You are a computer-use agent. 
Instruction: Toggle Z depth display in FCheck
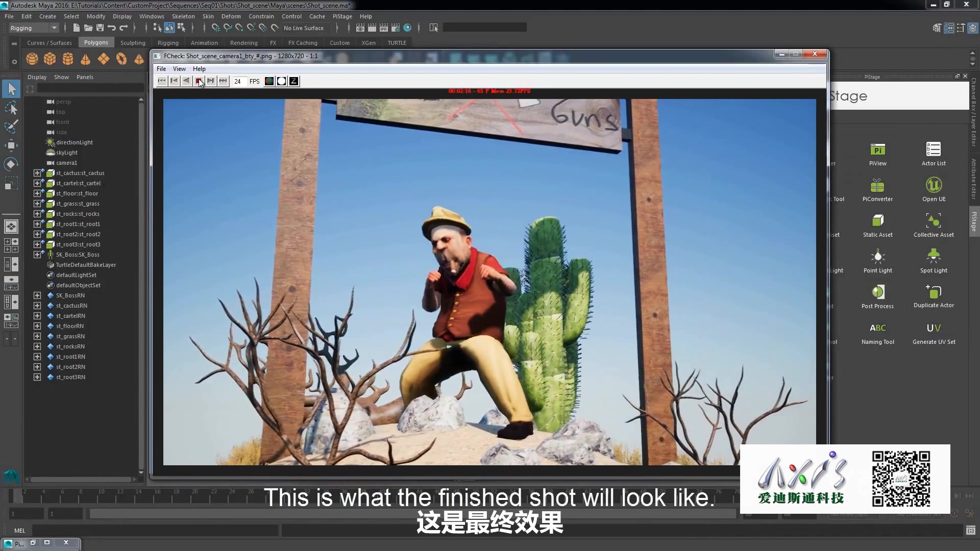click(x=294, y=81)
